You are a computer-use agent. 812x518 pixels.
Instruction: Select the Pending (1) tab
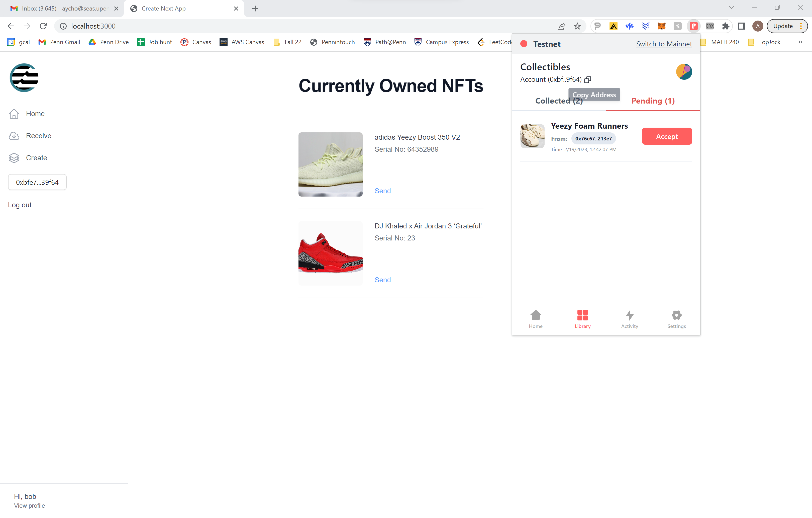point(653,101)
